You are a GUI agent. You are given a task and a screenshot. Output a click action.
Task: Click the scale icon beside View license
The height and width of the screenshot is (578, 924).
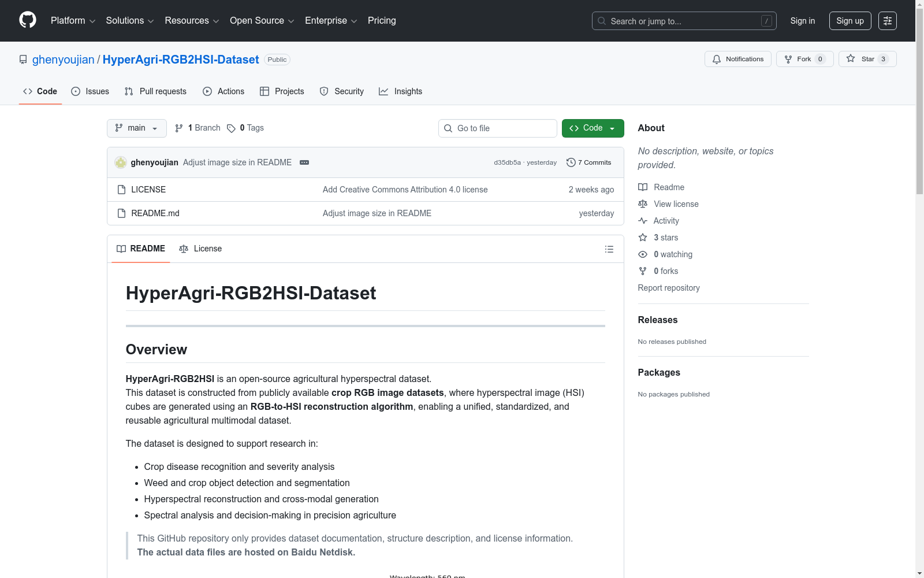[643, 204]
